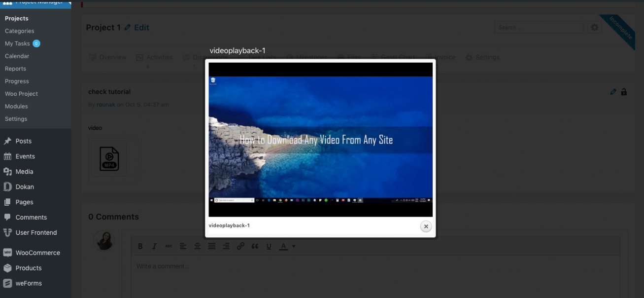
Task: Click the commenter avatar picture
Action: [104, 240]
